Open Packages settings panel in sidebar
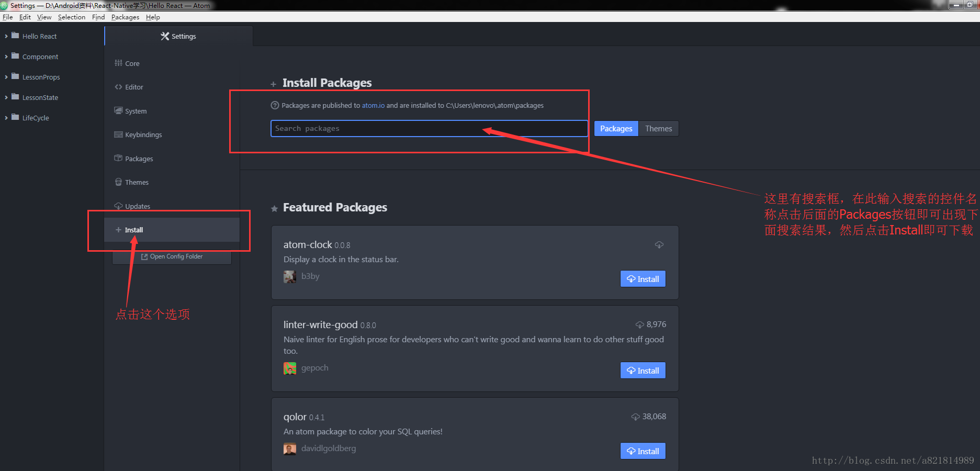The height and width of the screenshot is (471, 980). click(139, 159)
